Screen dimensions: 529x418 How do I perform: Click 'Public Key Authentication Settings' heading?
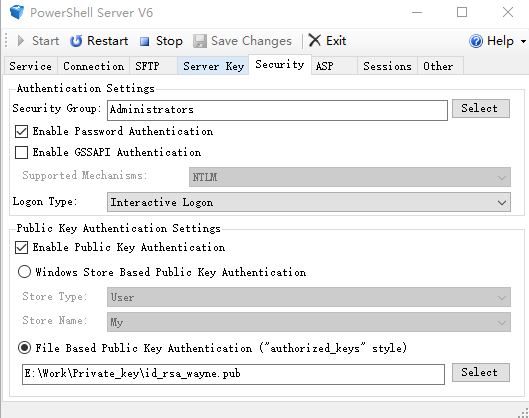[118, 228]
